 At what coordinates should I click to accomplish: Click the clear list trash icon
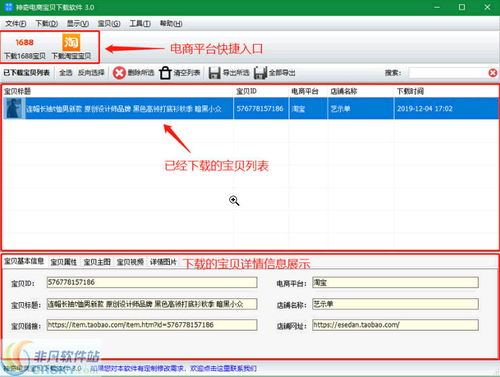tap(165, 73)
